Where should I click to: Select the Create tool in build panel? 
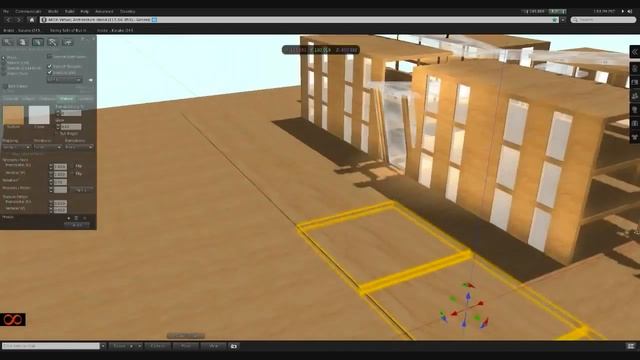(x=53, y=42)
